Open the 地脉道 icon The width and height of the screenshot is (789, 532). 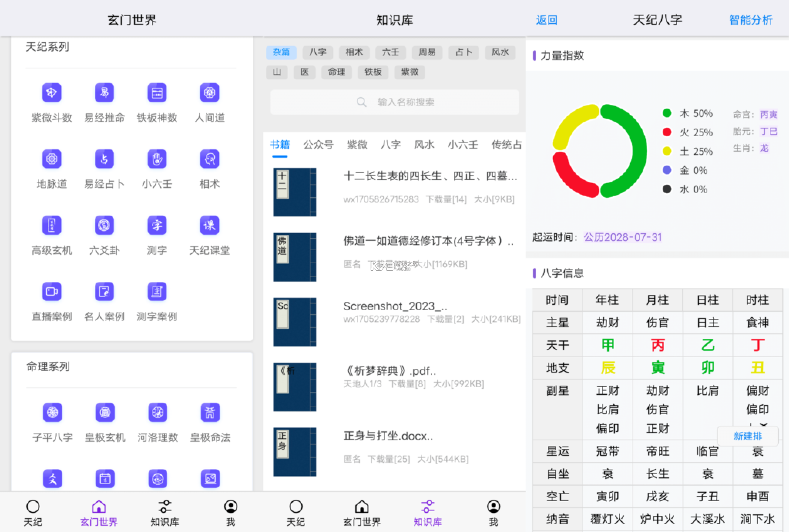52,159
